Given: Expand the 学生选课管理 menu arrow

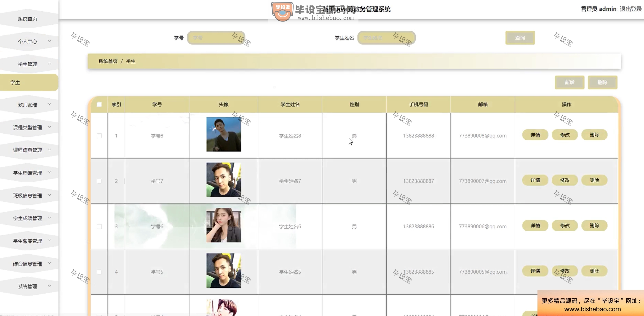Looking at the screenshot, I should click(50, 172).
